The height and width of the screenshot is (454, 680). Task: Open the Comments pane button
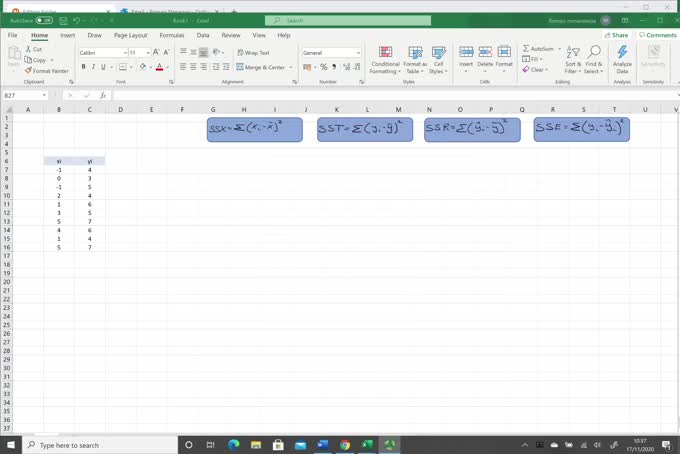coord(657,35)
